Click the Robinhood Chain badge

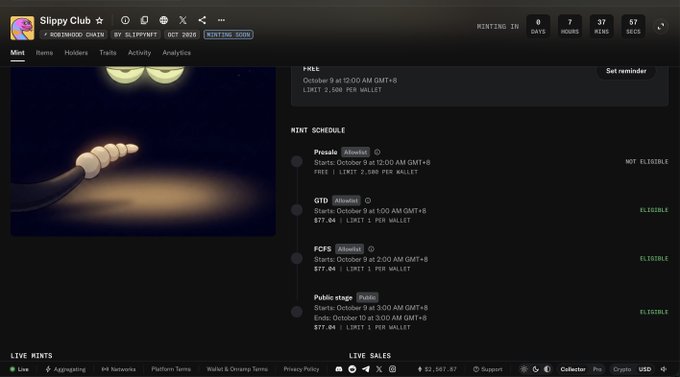[74, 35]
